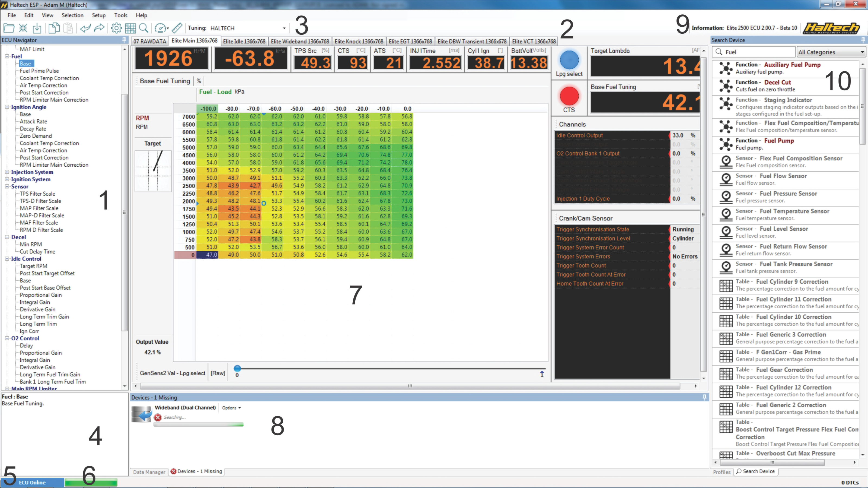Click the undo arrow toolbar icon
This screenshot has height=488, width=868.
tap(85, 28)
